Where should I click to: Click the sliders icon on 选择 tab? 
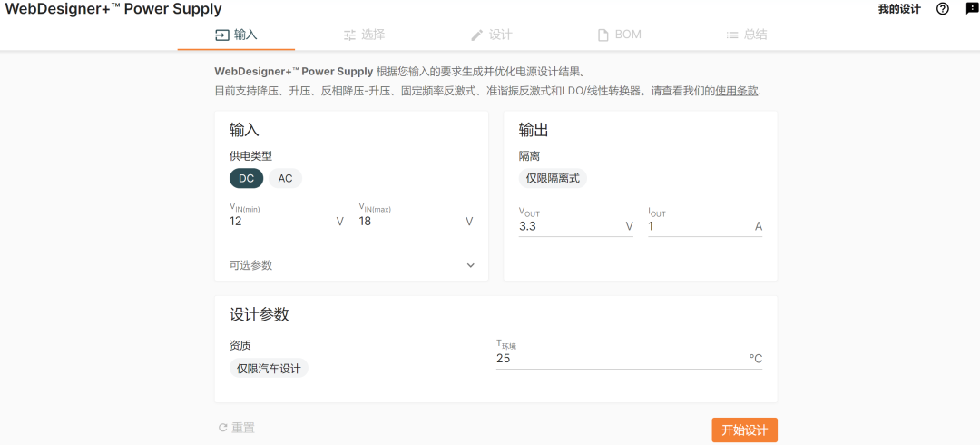click(x=349, y=35)
